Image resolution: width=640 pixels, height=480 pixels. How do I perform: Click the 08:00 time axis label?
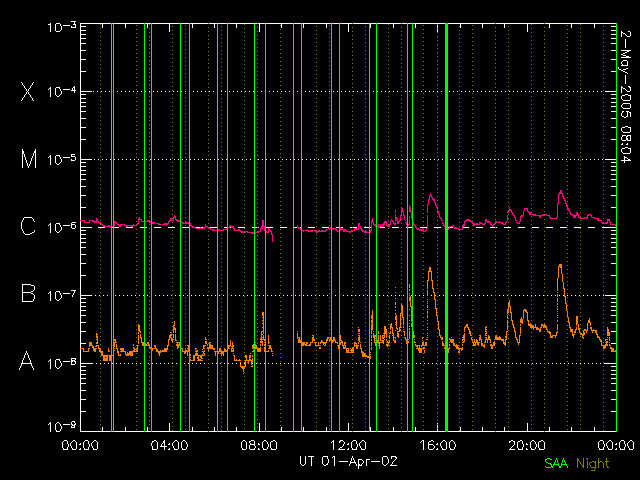click(259, 445)
